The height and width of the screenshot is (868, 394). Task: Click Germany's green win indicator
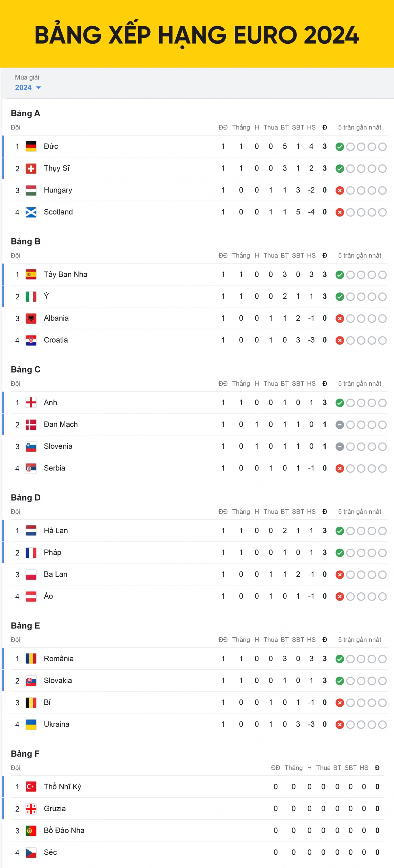(340, 147)
